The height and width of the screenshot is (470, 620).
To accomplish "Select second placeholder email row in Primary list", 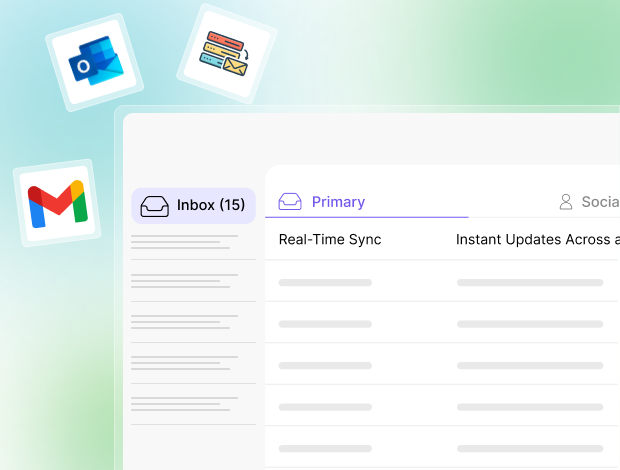I will pos(442,324).
